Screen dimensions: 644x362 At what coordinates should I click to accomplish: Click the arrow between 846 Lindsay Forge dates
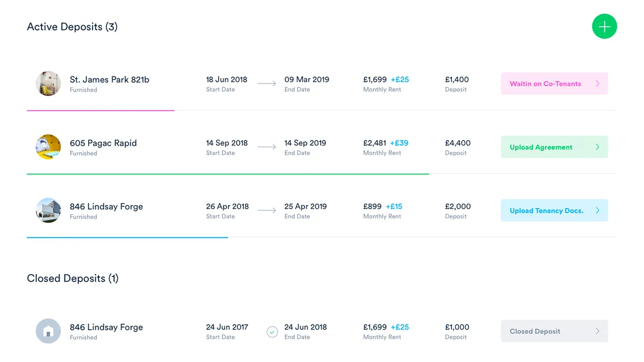pyautogui.click(x=266, y=210)
